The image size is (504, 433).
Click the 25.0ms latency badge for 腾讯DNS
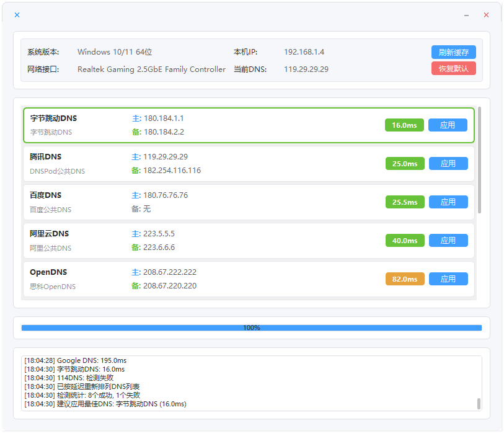click(x=404, y=164)
